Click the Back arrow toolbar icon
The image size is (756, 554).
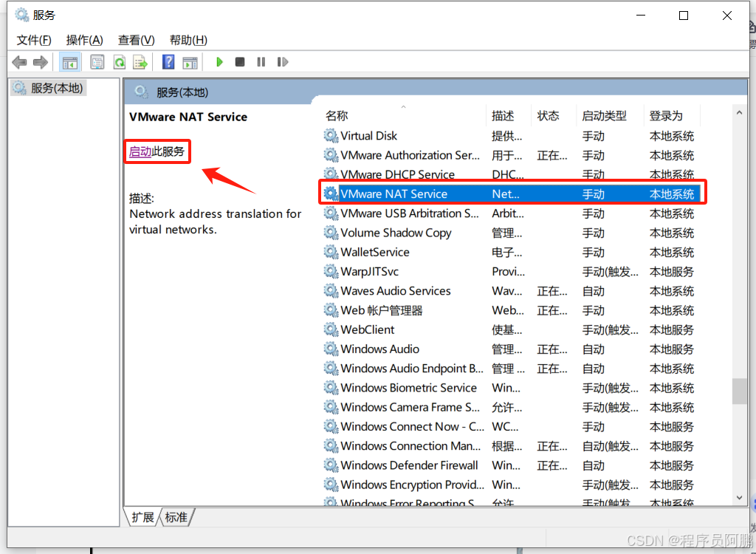click(x=19, y=62)
